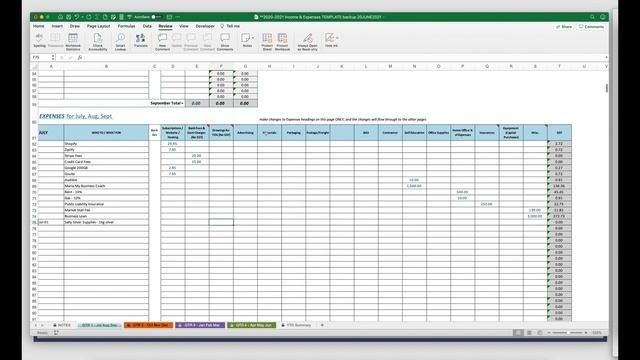This screenshot has height=360, width=640.
Task: Run Check Accessibility
Action: pyautogui.click(x=98, y=41)
